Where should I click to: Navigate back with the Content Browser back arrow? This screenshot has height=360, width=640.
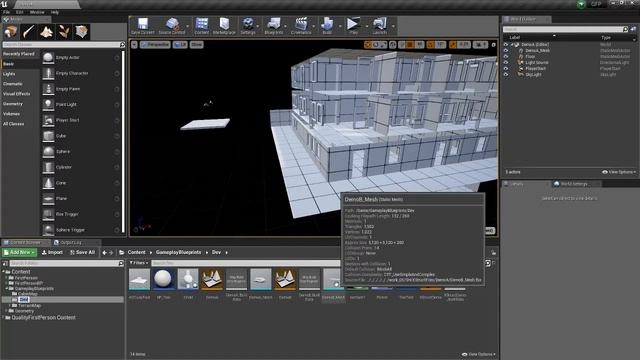[104, 253]
